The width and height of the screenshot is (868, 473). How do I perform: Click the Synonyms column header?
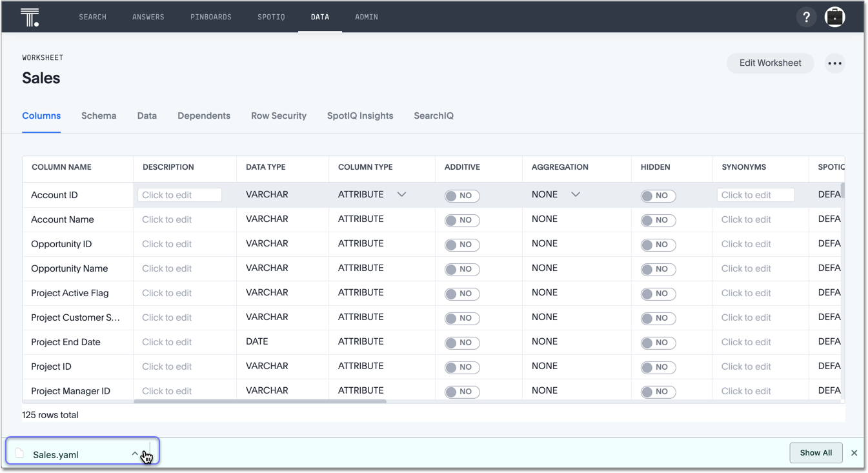[x=744, y=167]
